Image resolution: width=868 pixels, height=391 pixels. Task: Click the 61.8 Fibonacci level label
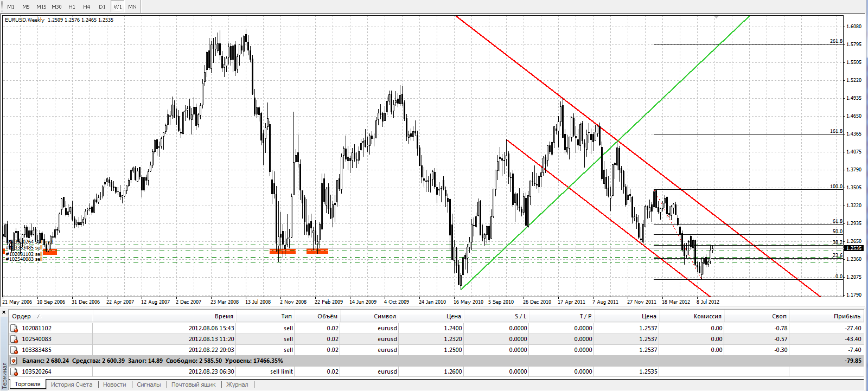coord(838,221)
